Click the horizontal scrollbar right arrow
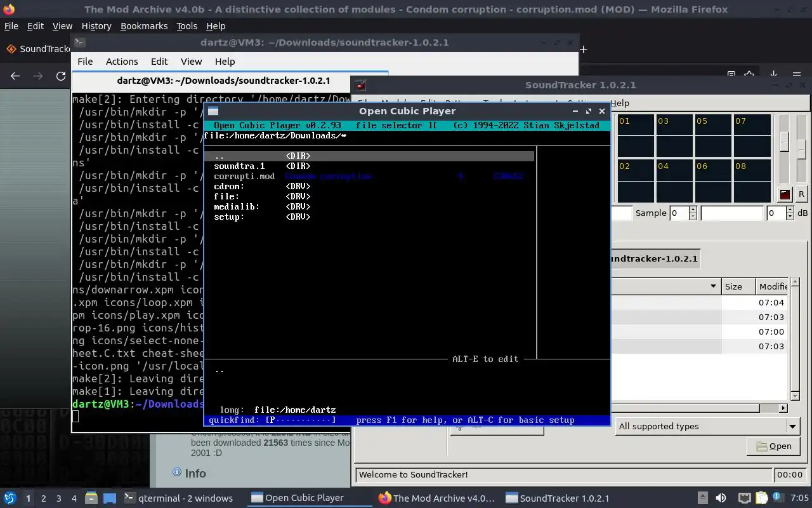This screenshot has height=508, width=812. [783, 408]
